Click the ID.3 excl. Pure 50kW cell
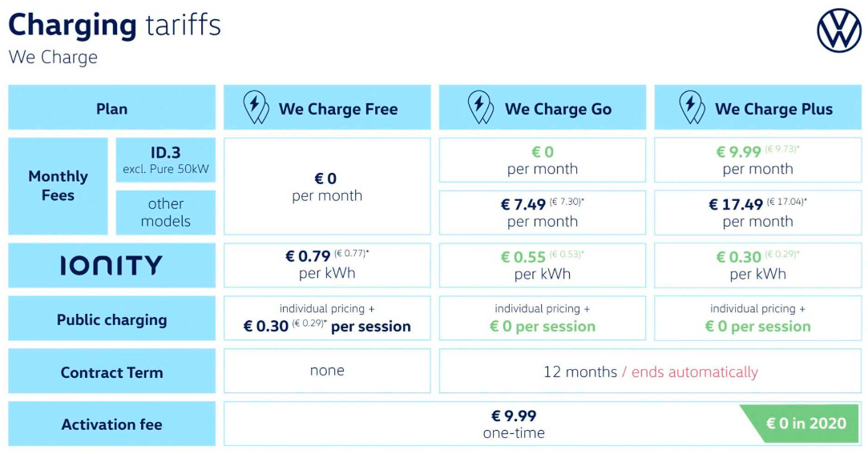Screen dimensions: 868x454 [166, 160]
